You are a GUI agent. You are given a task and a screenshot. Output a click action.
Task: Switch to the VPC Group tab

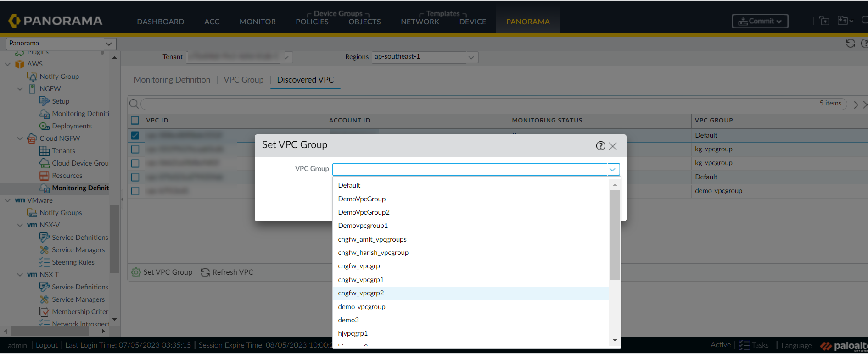tap(243, 80)
